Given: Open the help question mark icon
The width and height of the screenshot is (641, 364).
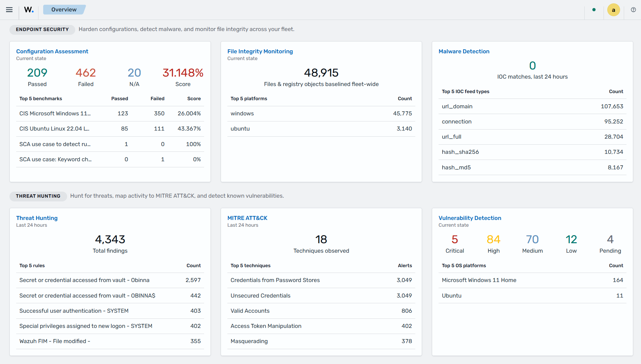Looking at the screenshot, I should pos(633,10).
